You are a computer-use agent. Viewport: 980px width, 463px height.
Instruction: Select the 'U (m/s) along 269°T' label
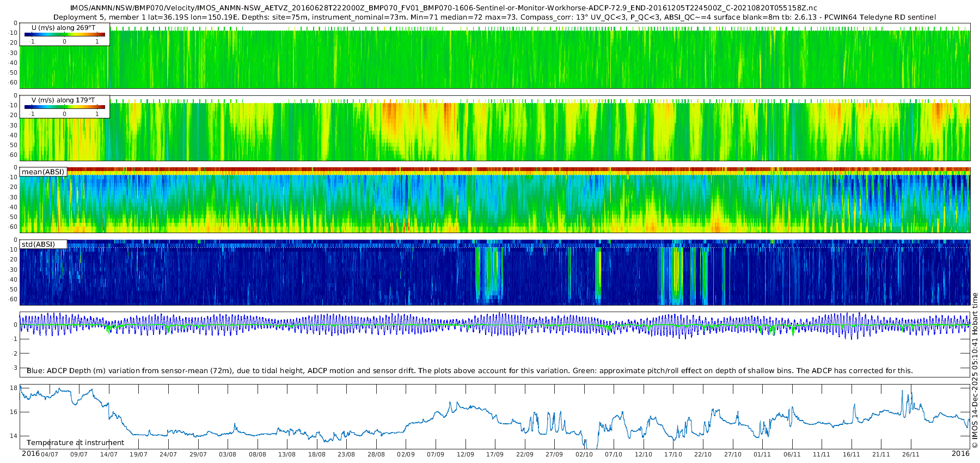pyautogui.click(x=64, y=27)
